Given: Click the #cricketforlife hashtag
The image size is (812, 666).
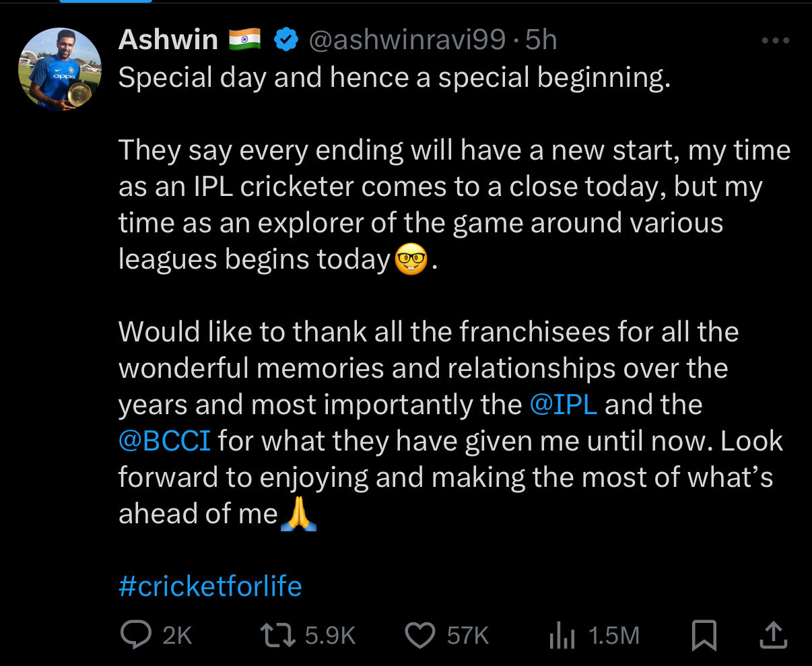Looking at the screenshot, I should (x=210, y=586).
